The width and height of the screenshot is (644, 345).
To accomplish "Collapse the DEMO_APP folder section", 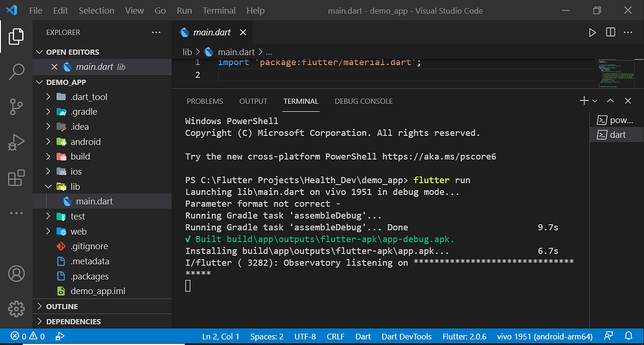I will (39, 82).
